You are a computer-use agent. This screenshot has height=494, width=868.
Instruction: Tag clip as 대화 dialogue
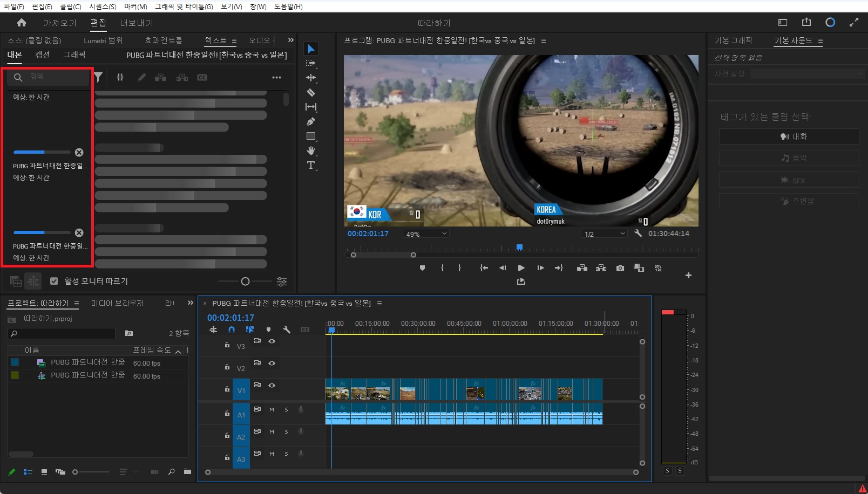pyautogui.click(x=789, y=136)
